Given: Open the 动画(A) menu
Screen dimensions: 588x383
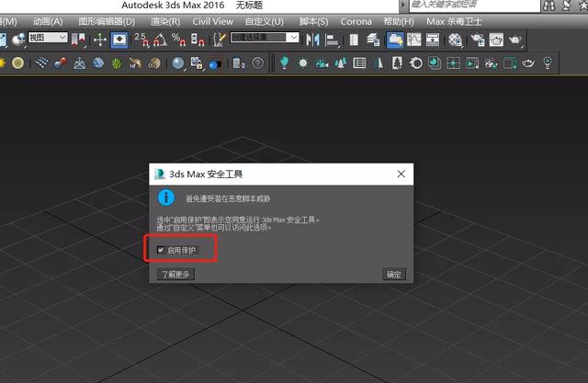Looking at the screenshot, I should 48,22.
